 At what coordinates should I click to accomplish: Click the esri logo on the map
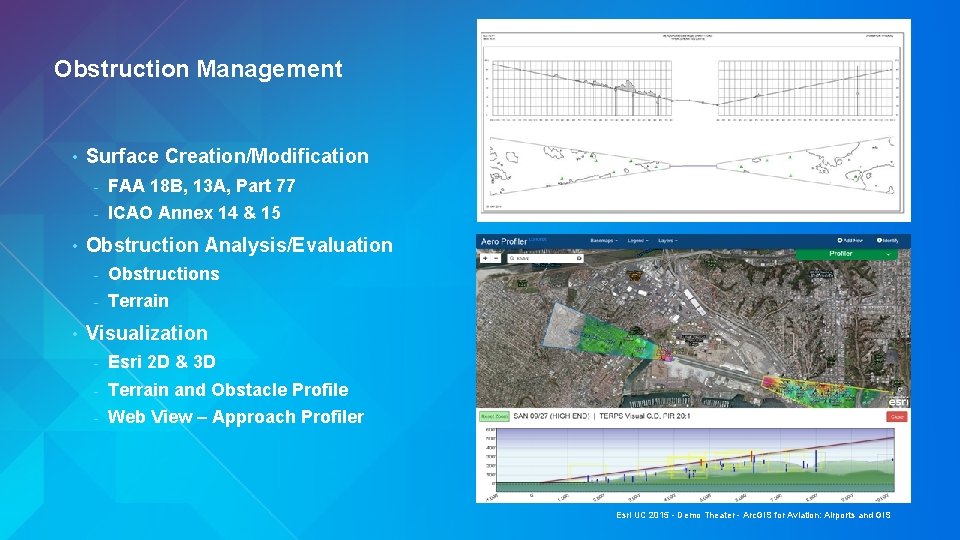tap(898, 401)
